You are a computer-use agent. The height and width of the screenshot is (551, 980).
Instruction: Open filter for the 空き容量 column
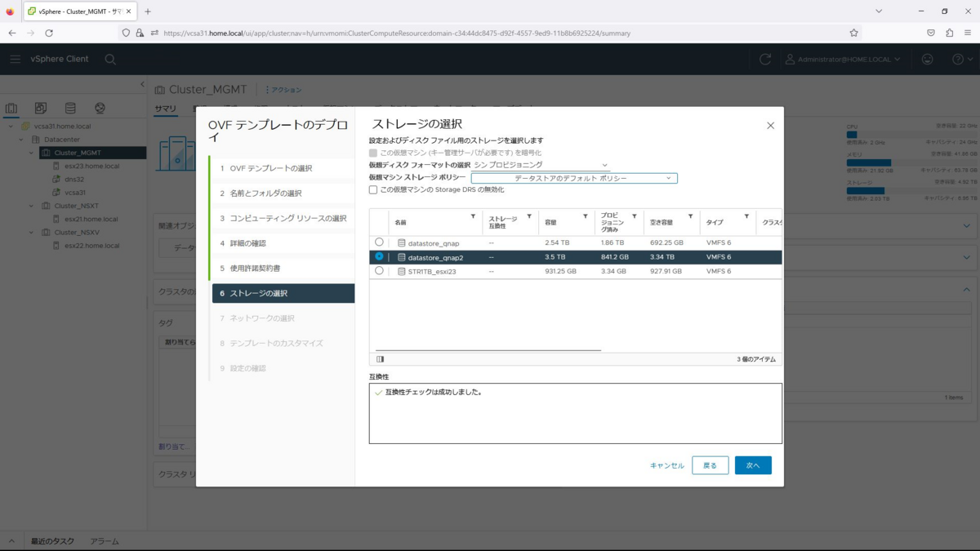[690, 216]
